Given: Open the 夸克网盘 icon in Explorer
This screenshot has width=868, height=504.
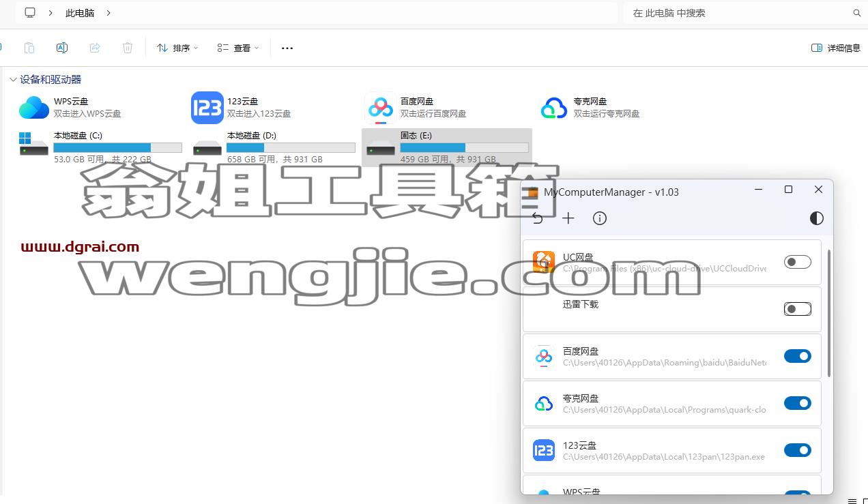Looking at the screenshot, I should click(x=554, y=108).
